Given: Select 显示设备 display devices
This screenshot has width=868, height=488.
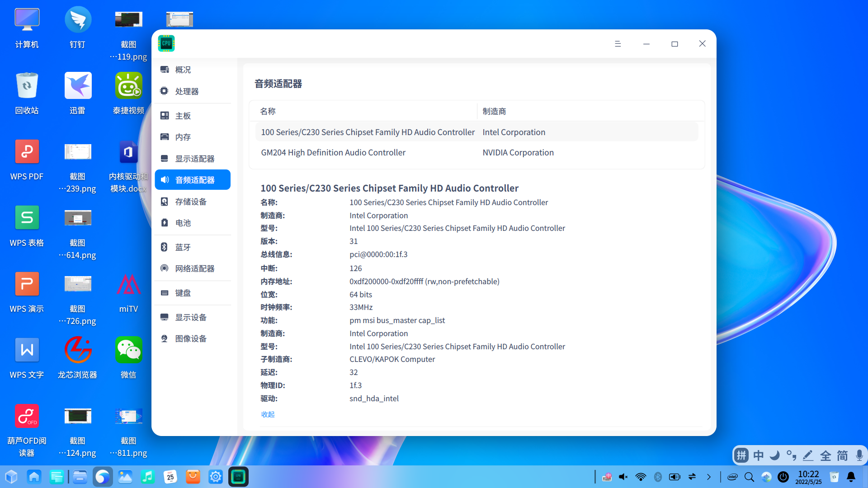Looking at the screenshot, I should click(x=193, y=317).
